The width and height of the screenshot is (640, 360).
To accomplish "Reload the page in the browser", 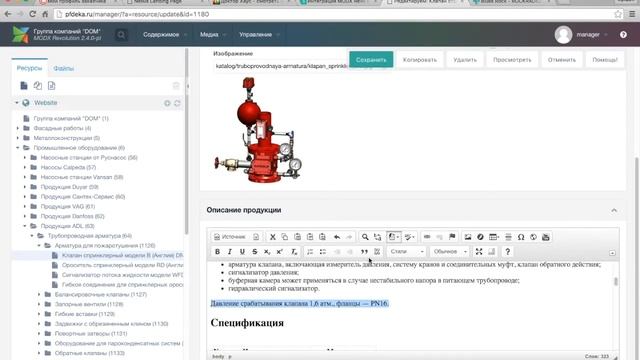I will 32,14.
